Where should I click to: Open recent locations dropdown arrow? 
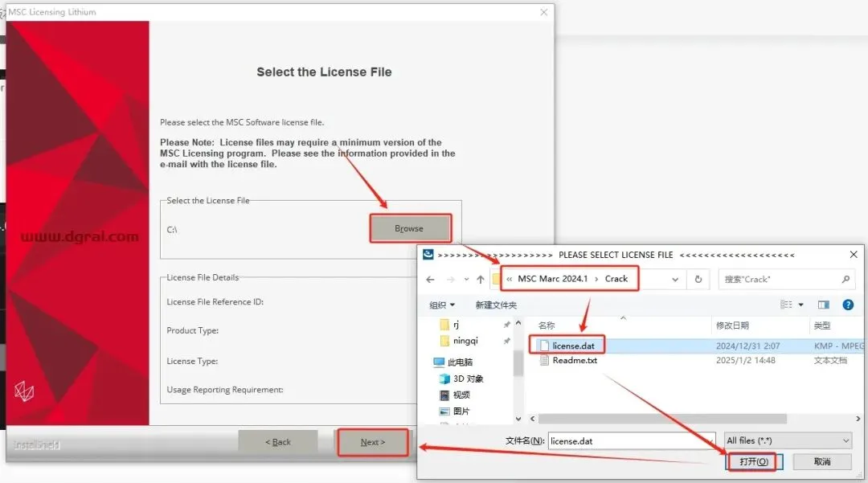467,280
